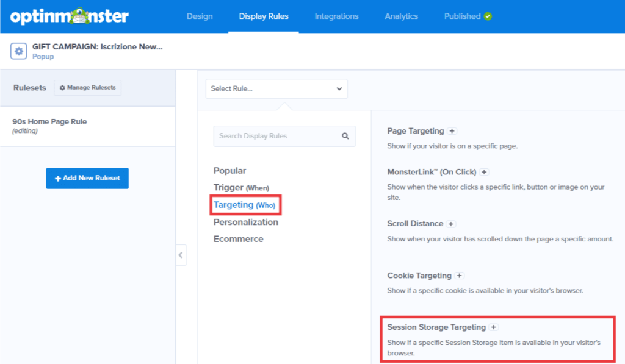Image resolution: width=625 pixels, height=364 pixels.
Task: Click the plus icon beside Scroll Distance
Action: (x=451, y=223)
